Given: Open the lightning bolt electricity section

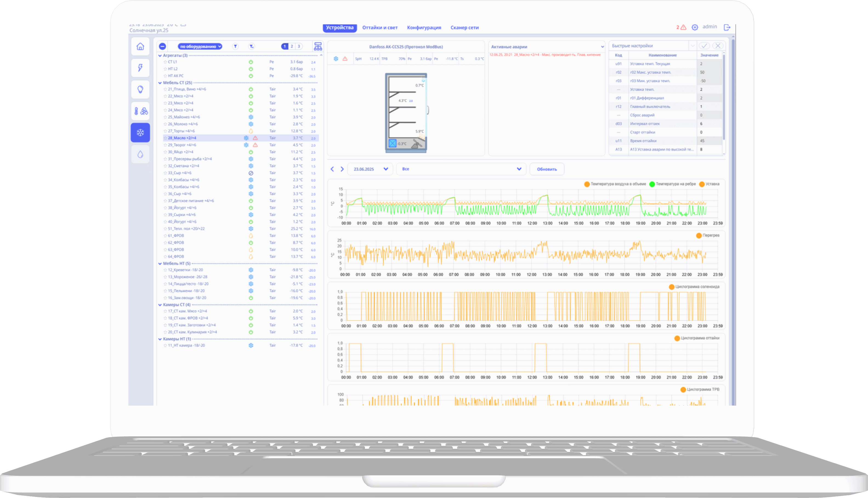Looking at the screenshot, I should click(140, 68).
